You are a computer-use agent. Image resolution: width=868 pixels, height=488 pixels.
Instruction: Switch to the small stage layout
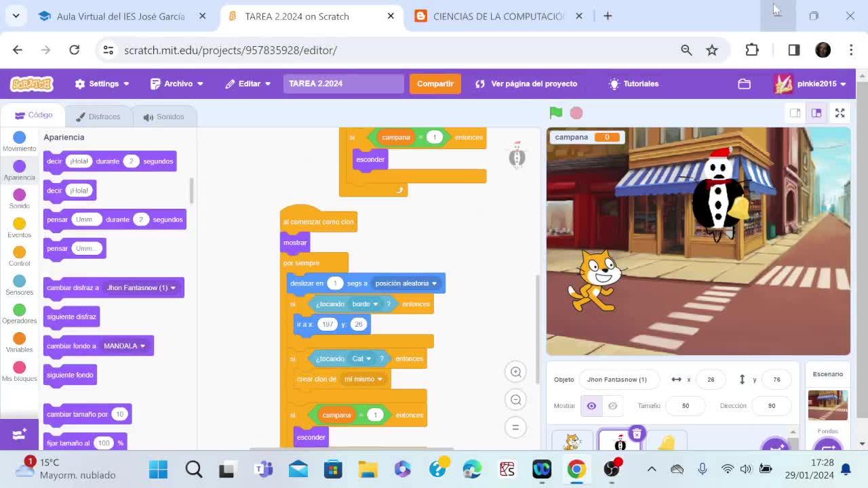pyautogui.click(x=795, y=113)
